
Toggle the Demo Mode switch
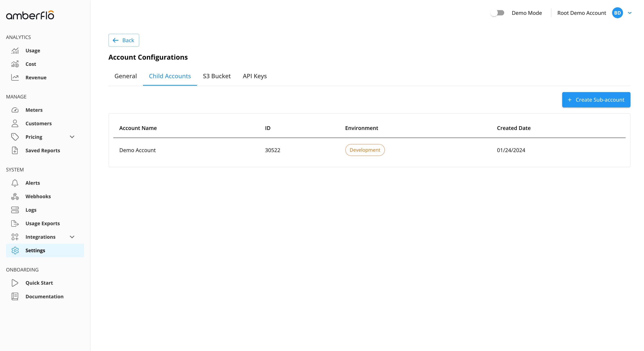(497, 13)
